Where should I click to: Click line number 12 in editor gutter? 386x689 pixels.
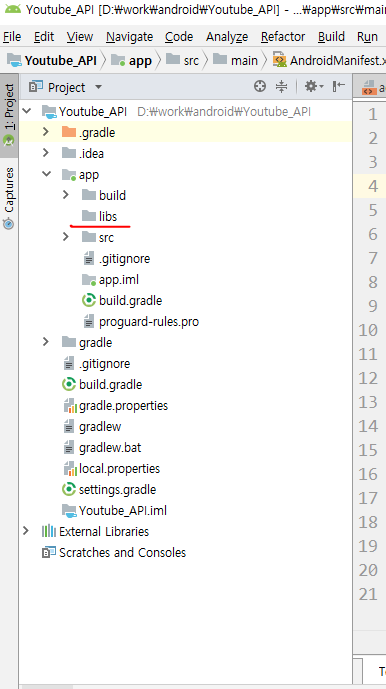pyautogui.click(x=368, y=378)
